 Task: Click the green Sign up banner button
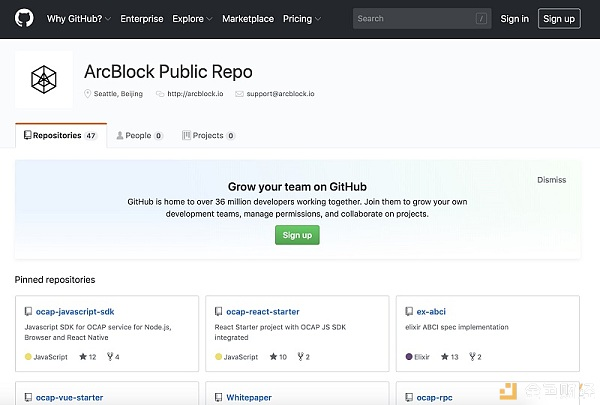(x=297, y=235)
